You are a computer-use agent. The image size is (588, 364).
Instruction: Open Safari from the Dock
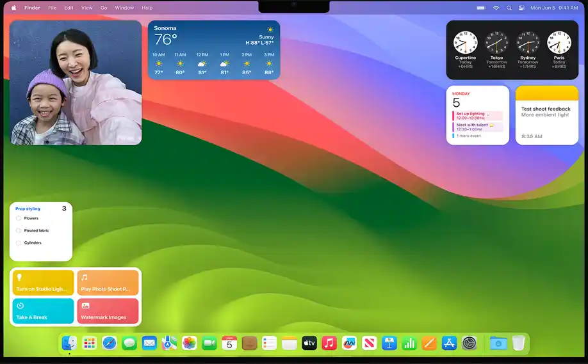coord(110,344)
